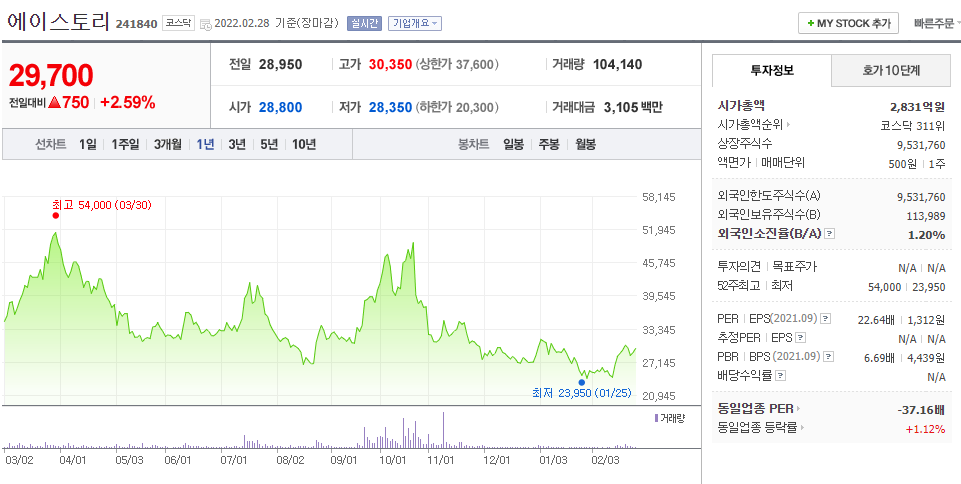This screenshot has height=484, width=961.
Task: Select the 1년 line chart period
Action: point(205,145)
